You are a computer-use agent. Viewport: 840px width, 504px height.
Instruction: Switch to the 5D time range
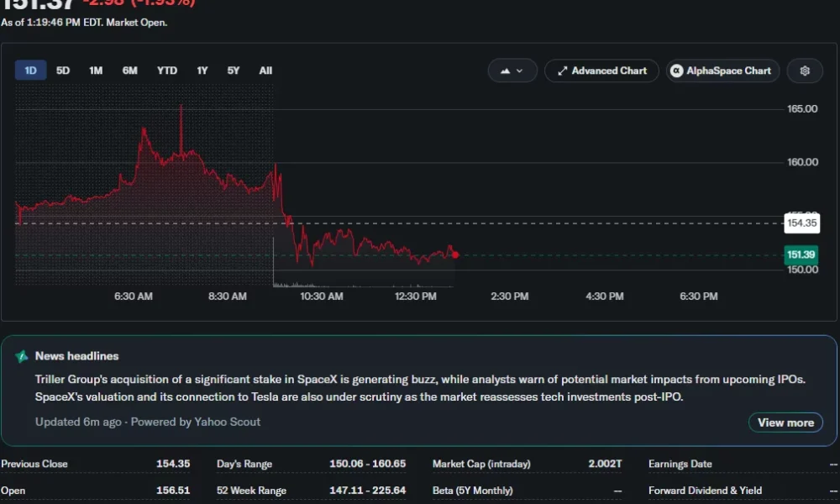click(63, 71)
